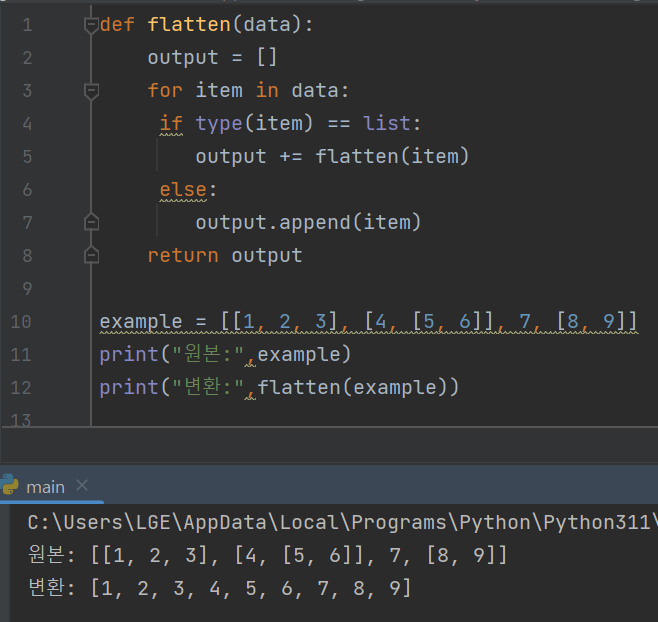The width and height of the screenshot is (658, 622).
Task: Click the '원본:' console output line
Action: click(x=268, y=555)
